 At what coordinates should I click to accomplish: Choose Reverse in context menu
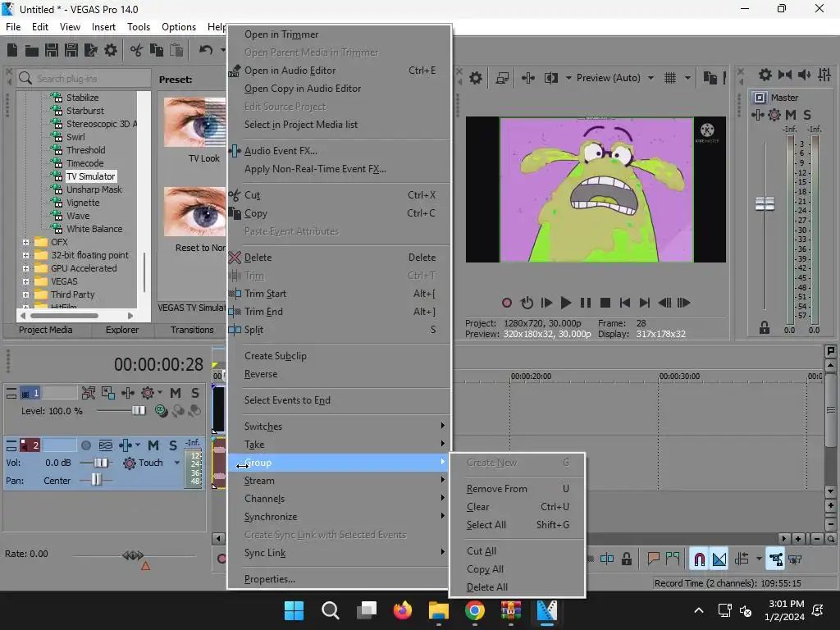(x=340, y=374)
